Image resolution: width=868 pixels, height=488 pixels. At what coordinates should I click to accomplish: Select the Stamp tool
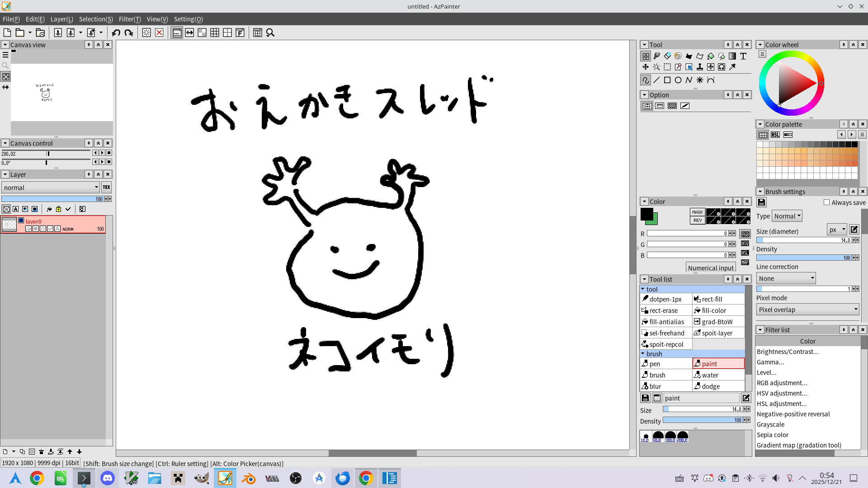click(x=700, y=67)
